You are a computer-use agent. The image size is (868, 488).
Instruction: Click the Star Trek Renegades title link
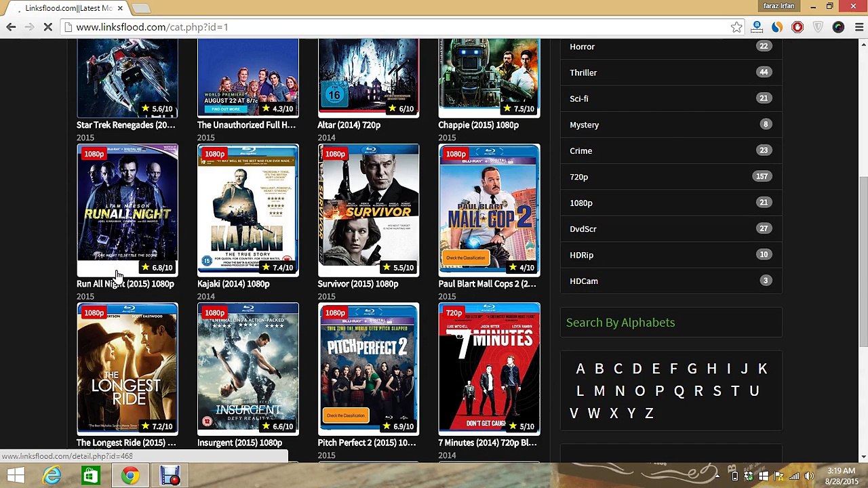tap(125, 125)
